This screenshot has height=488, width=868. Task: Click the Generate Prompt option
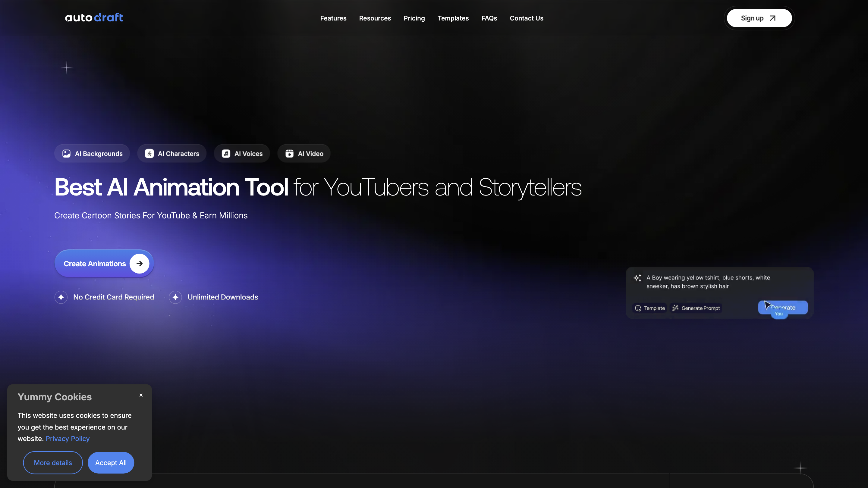tap(696, 308)
